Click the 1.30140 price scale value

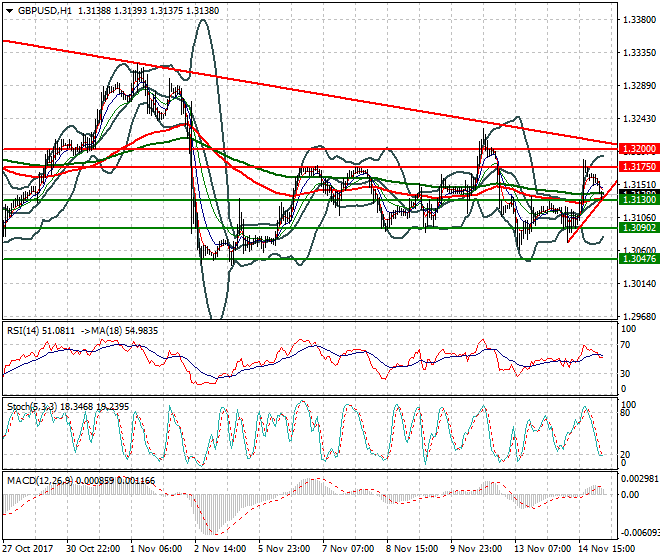click(x=639, y=284)
